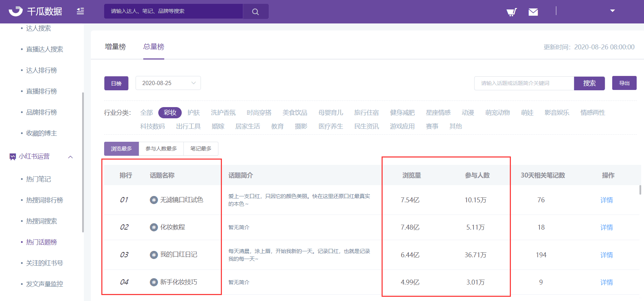
Task: Click the 千瓜数据 logo
Action: (35, 11)
